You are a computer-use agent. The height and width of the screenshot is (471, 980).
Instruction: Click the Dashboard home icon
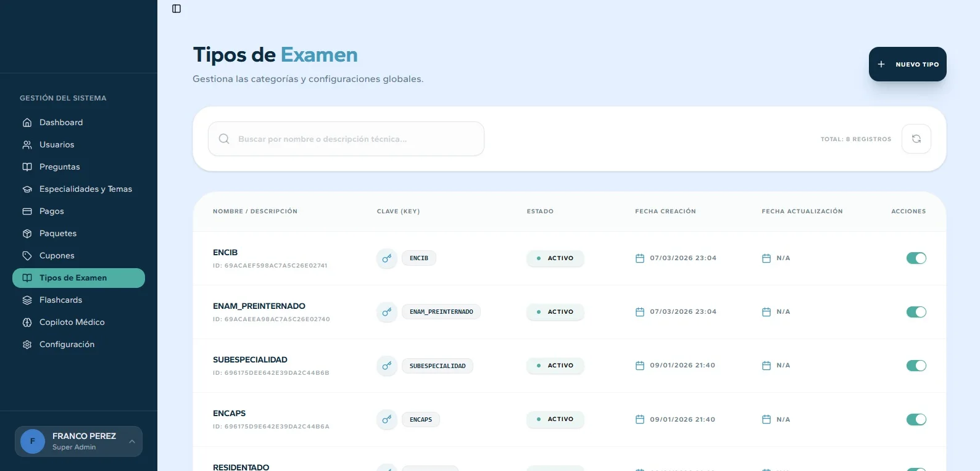click(27, 122)
